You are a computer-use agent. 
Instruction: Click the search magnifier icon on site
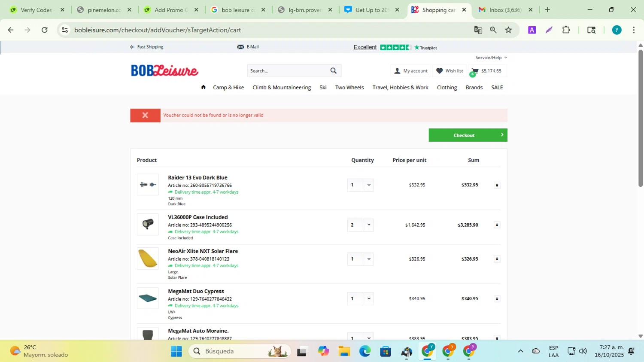[334, 71]
